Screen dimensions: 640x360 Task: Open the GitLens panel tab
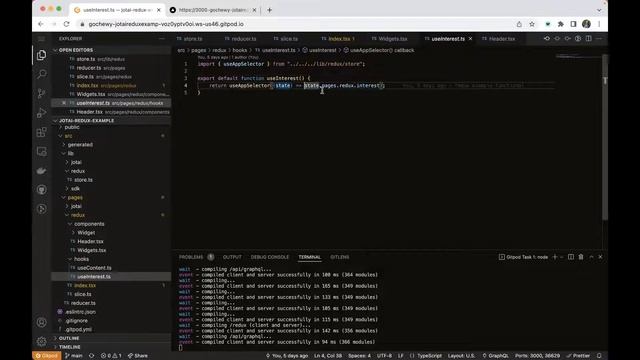340,257
